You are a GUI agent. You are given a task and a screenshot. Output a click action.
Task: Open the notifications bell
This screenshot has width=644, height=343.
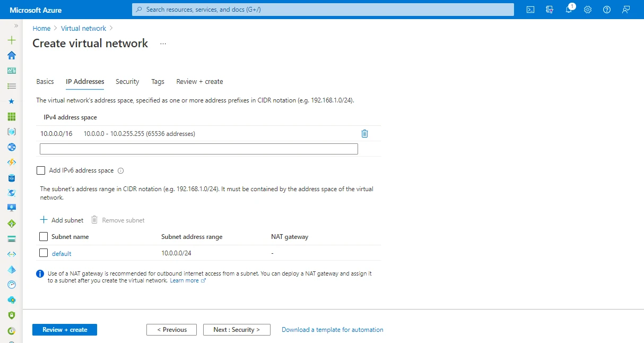click(x=569, y=10)
